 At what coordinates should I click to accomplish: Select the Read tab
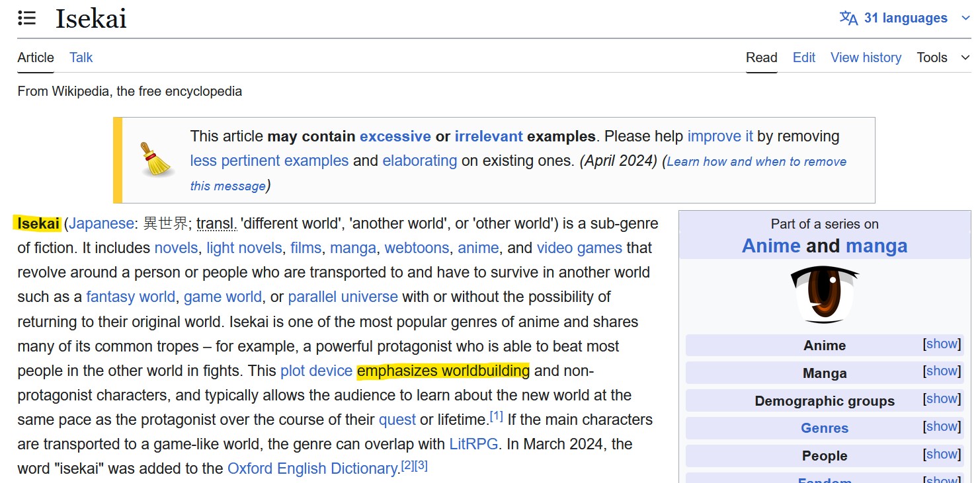click(761, 57)
